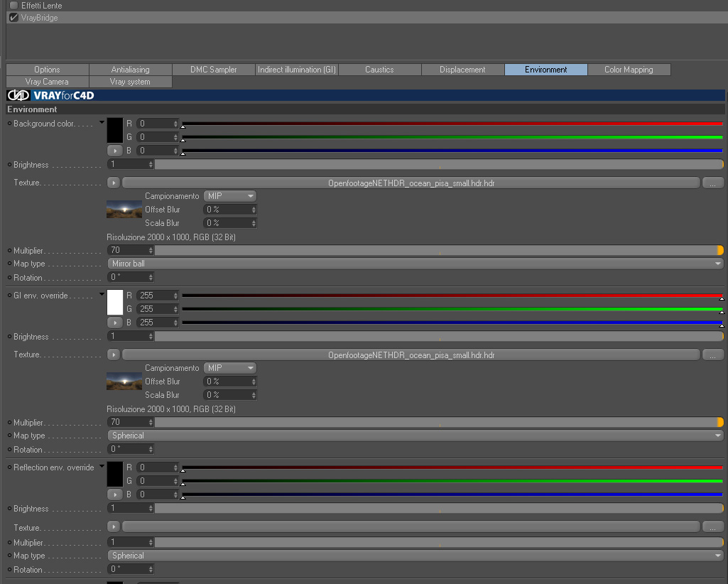Open the Indirect illumination (GI) tab
Viewport: 728px width, 584px height.
[297, 70]
